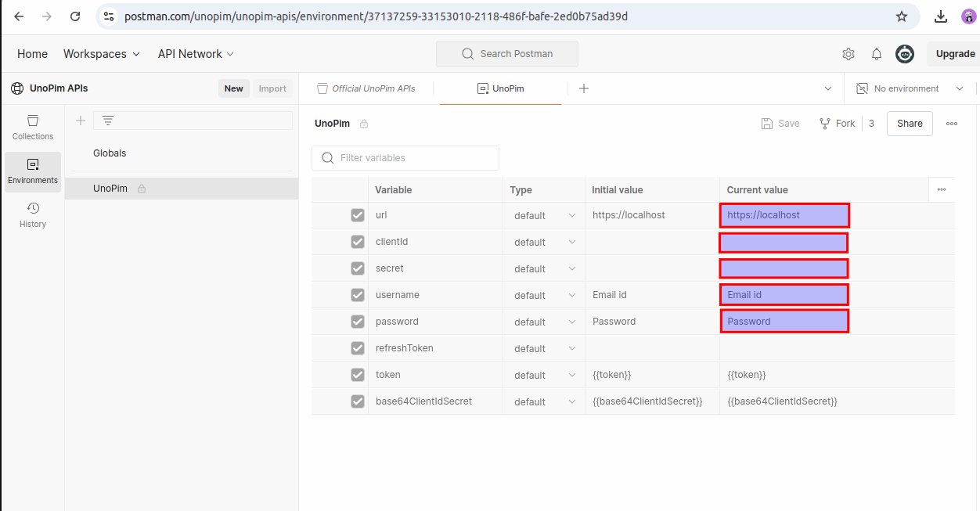
Task: Open the three-dot more actions menu
Action: (952, 124)
